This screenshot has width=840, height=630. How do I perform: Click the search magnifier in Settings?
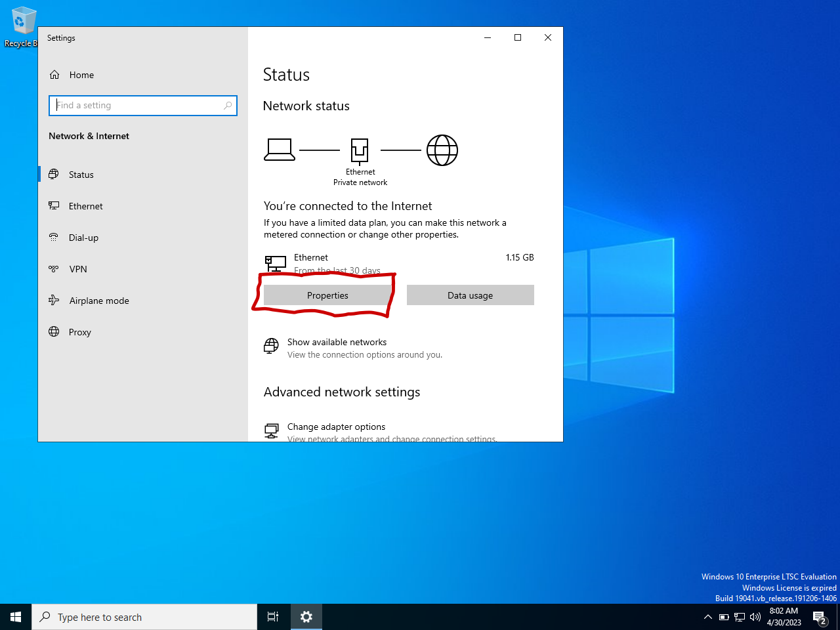pyautogui.click(x=228, y=105)
